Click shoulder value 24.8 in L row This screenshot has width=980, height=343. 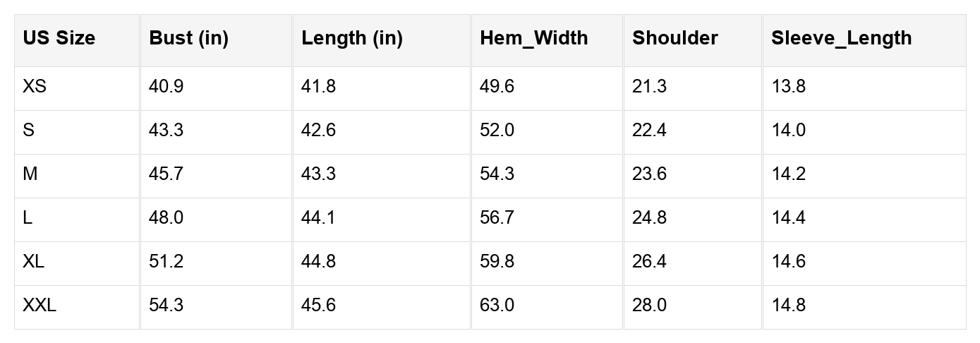click(650, 218)
